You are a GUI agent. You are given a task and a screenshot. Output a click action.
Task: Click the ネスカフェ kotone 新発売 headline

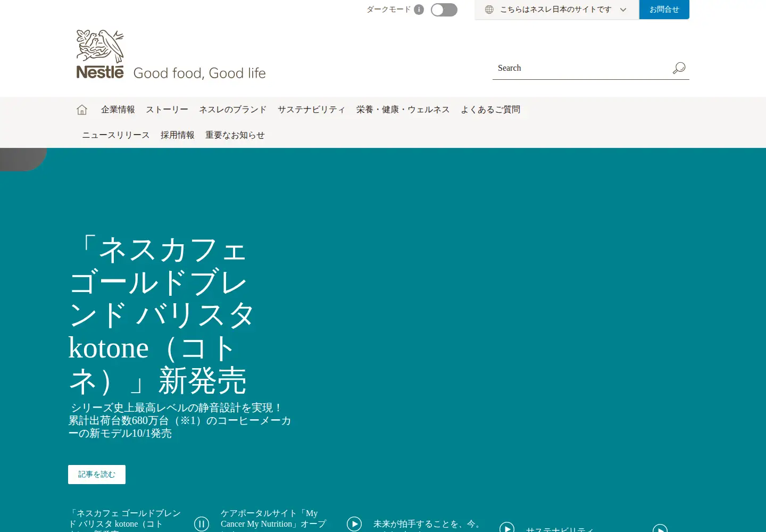[x=162, y=315]
